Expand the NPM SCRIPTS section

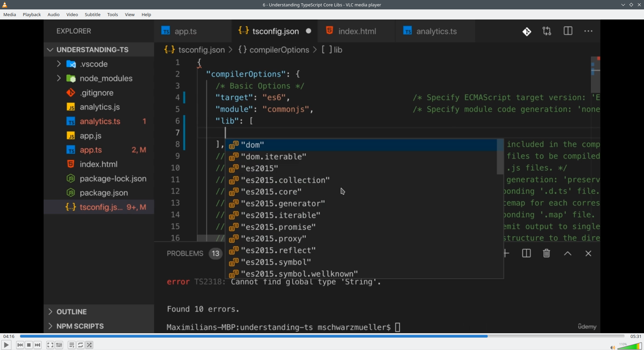99,326
